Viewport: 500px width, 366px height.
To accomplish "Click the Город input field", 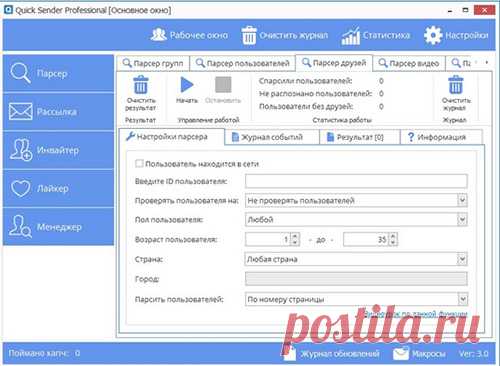I will pos(356,279).
